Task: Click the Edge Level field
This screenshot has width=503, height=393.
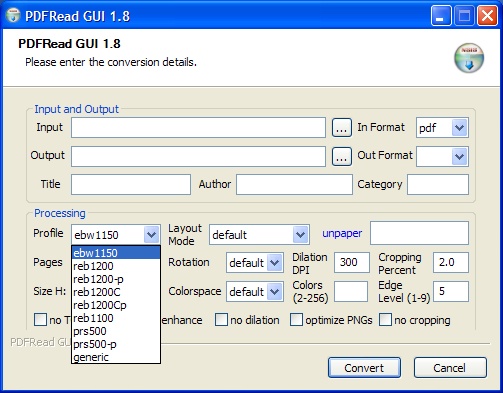Action: pos(451,291)
